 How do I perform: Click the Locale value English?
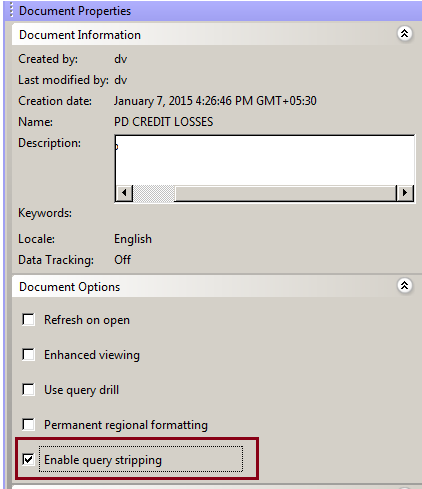tap(133, 239)
